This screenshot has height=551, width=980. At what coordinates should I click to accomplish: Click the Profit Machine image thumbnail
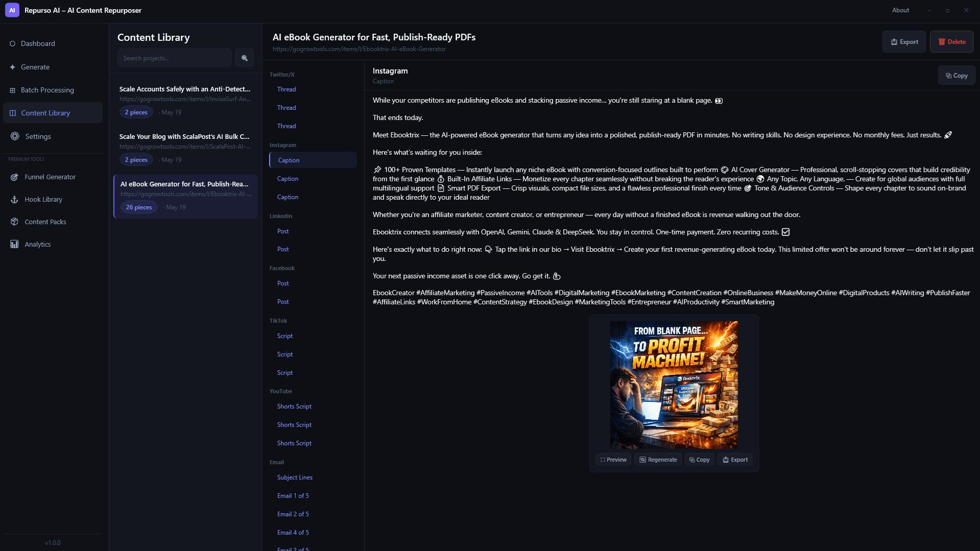click(674, 385)
